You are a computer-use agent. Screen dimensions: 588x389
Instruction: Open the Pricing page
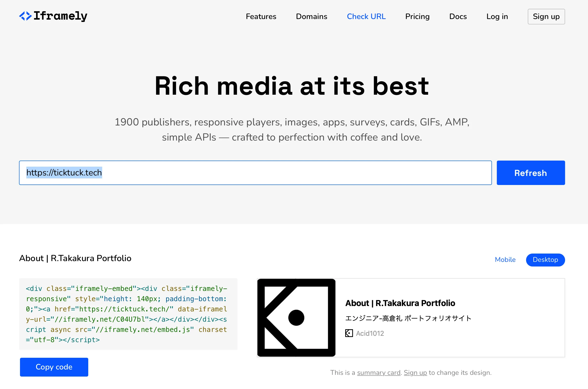point(417,17)
